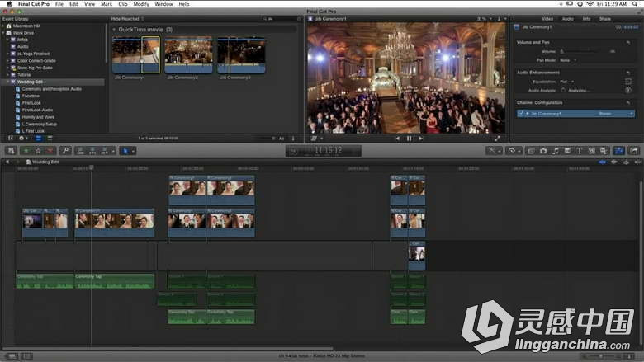Jump to the next edit in the viewer
This screenshot has height=362, width=644.
click(x=420, y=139)
